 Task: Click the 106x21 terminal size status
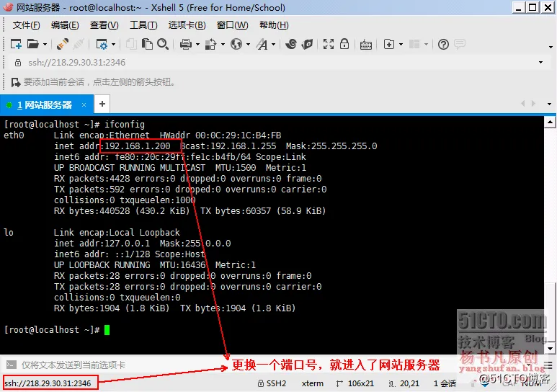point(355,383)
